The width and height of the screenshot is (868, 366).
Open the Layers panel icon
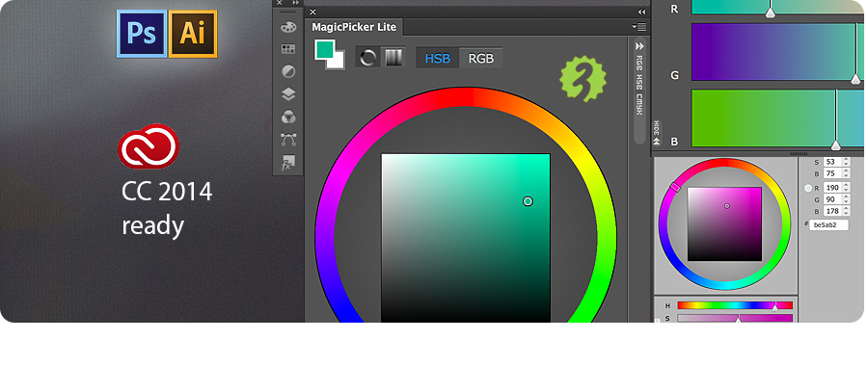tap(287, 94)
